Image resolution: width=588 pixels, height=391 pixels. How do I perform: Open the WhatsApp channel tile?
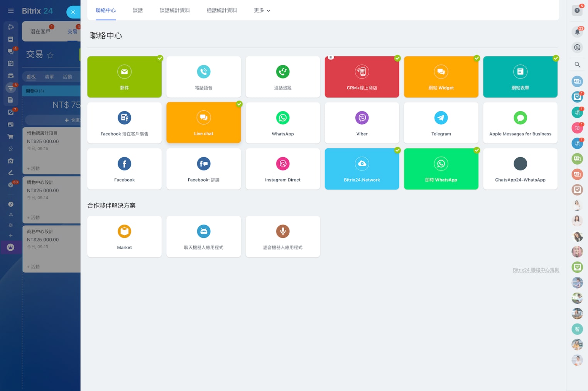click(x=282, y=123)
